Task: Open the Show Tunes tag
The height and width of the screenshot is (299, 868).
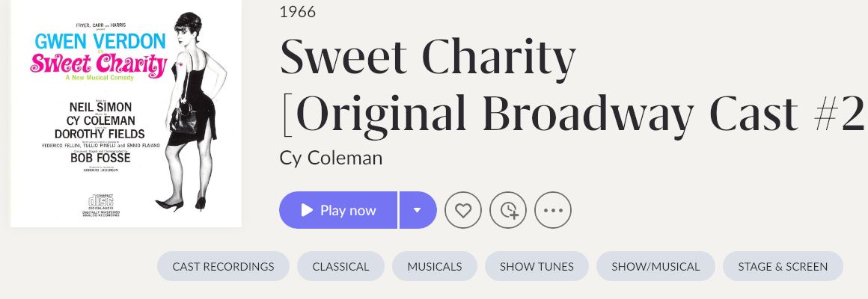Action: pyautogui.click(x=537, y=266)
